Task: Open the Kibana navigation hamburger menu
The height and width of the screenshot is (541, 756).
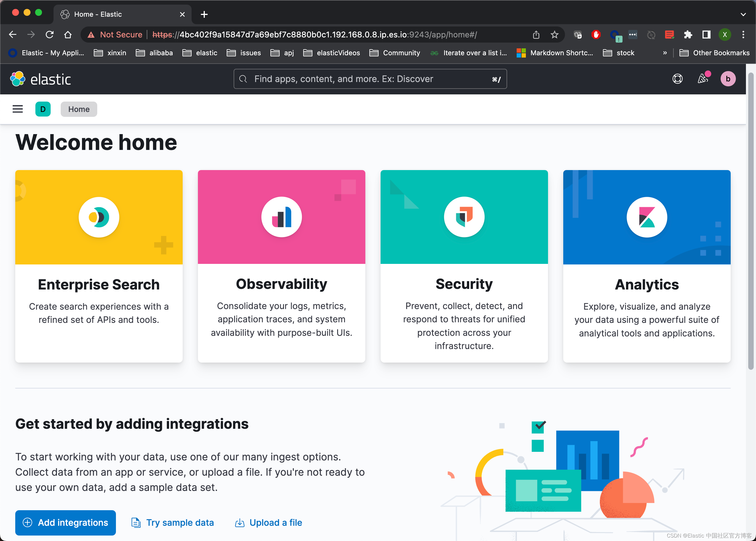Action: pos(17,109)
